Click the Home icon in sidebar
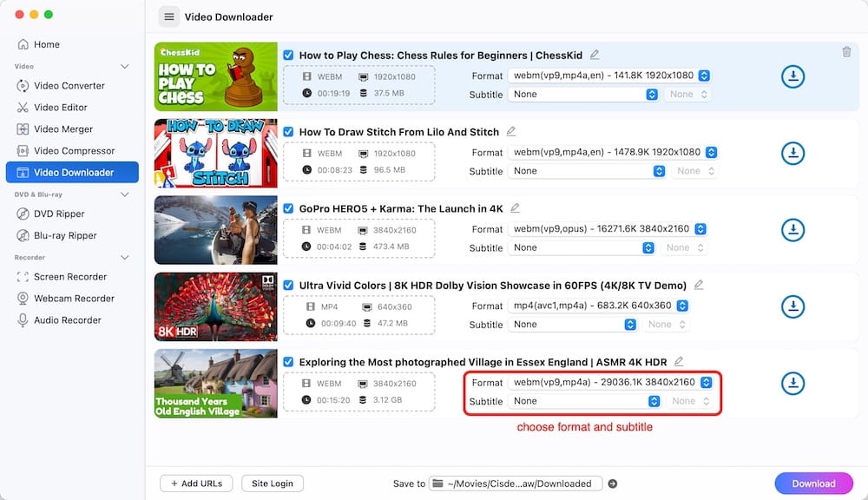Screen dimensions: 868x500 click(x=23, y=44)
